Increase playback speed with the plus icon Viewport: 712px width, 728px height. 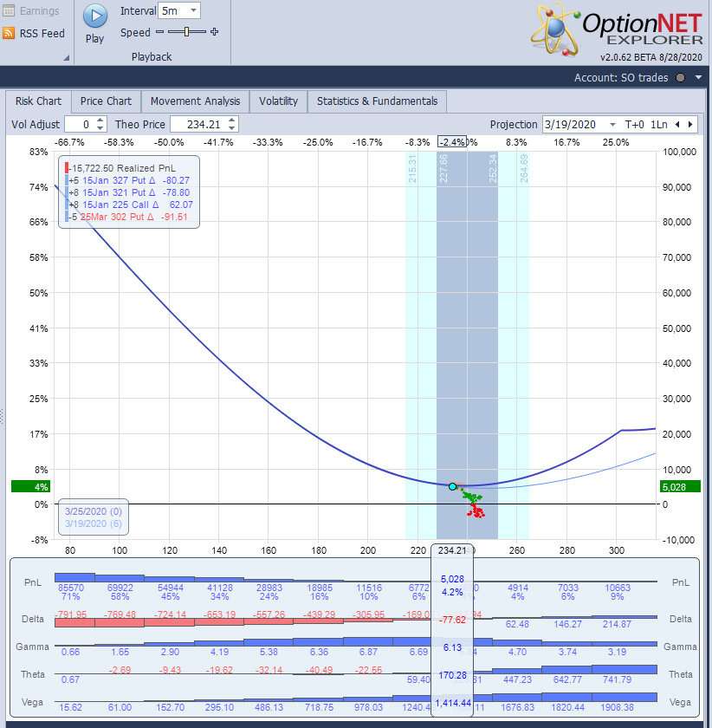coord(215,31)
